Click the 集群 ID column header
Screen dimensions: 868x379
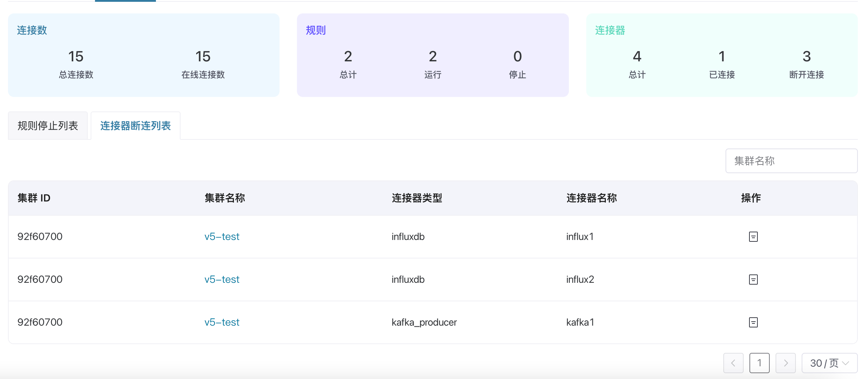tap(34, 198)
